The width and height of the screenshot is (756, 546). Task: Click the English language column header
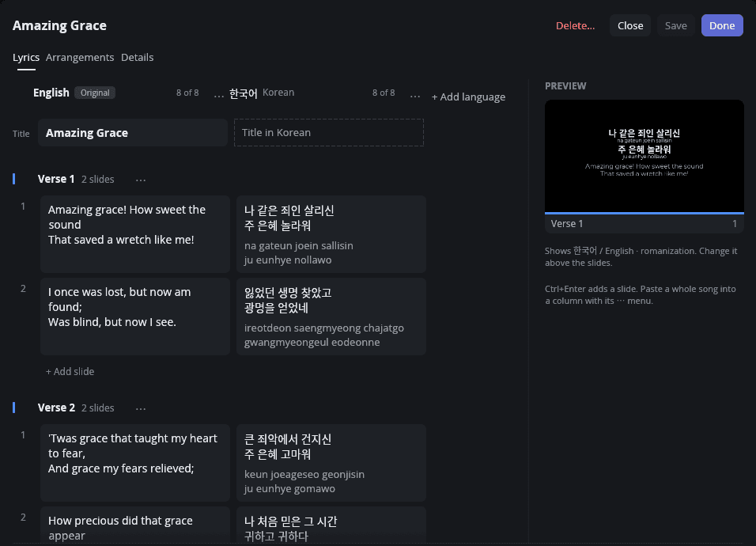click(x=51, y=93)
